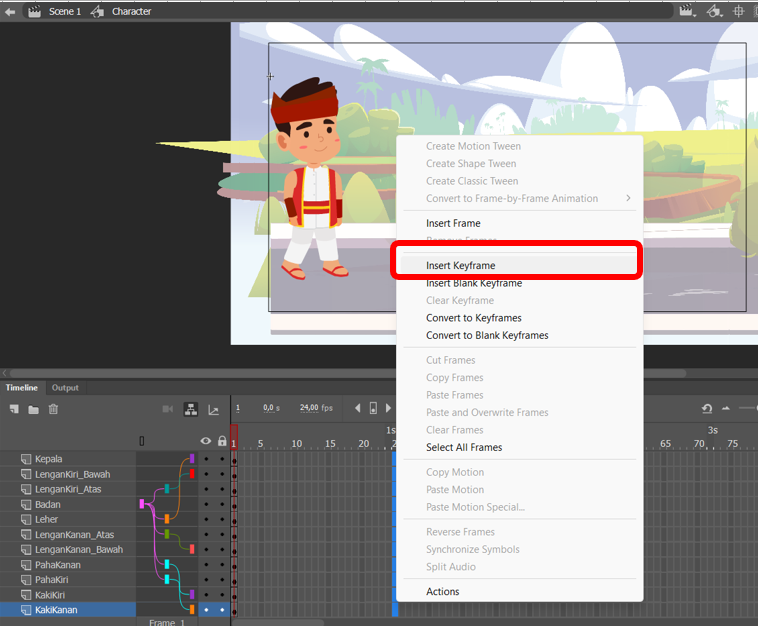
Task: Delete layer using the trash icon
Action: click(x=53, y=409)
